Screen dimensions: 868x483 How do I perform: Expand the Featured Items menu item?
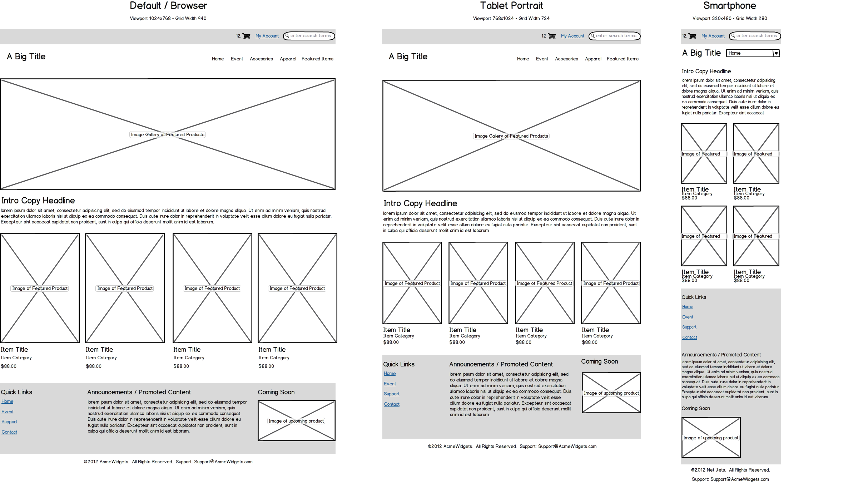pos(316,58)
